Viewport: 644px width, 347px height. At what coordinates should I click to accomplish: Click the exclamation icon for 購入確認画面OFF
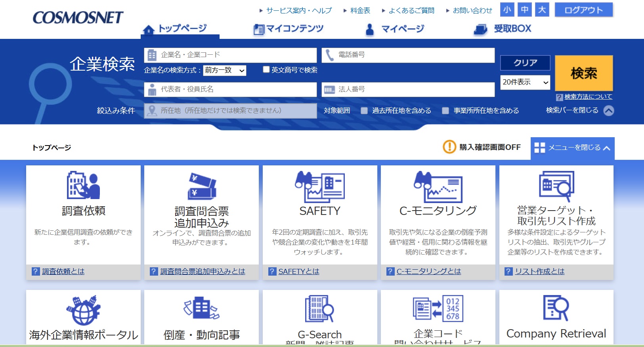click(449, 147)
